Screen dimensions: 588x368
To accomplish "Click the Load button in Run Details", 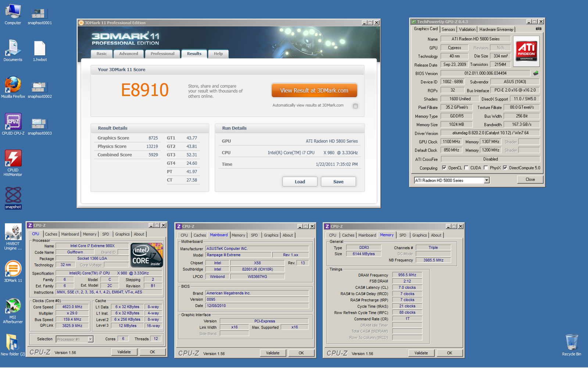I will tap(300, 182).
